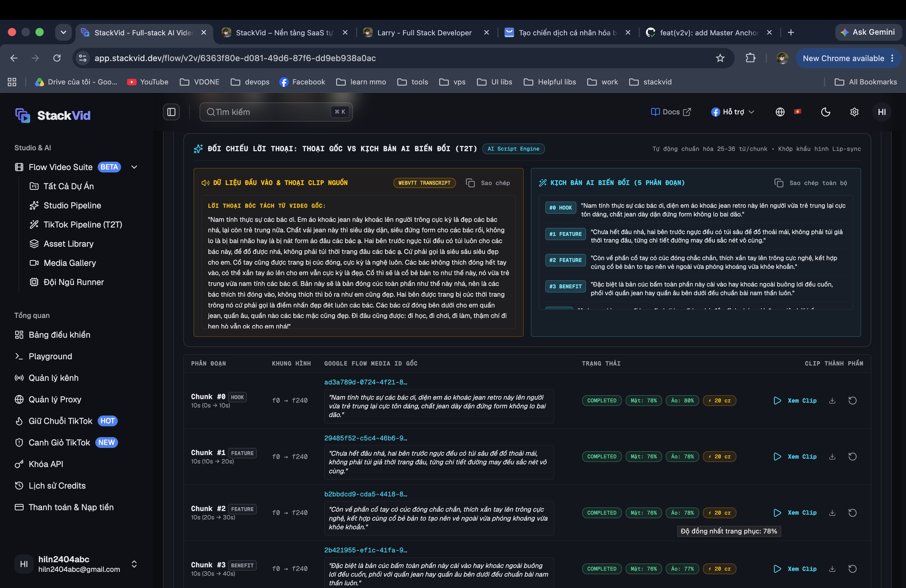
Task: Click the globe language icon
Action: point(780,112)
